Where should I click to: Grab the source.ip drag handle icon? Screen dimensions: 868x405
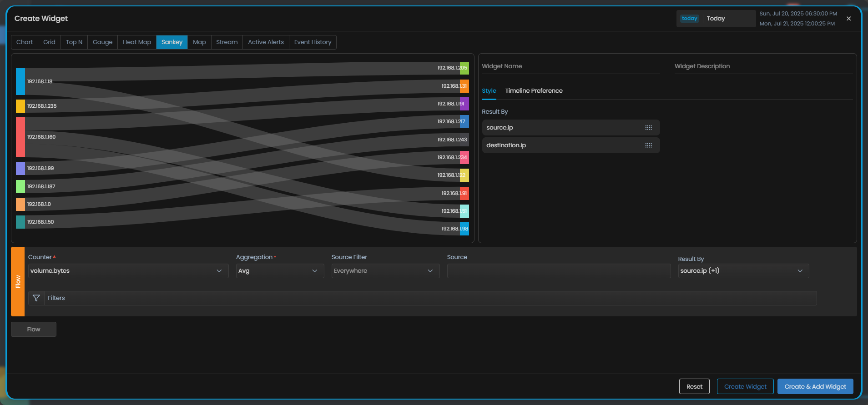pyautogui.click(x=648, y=128)
